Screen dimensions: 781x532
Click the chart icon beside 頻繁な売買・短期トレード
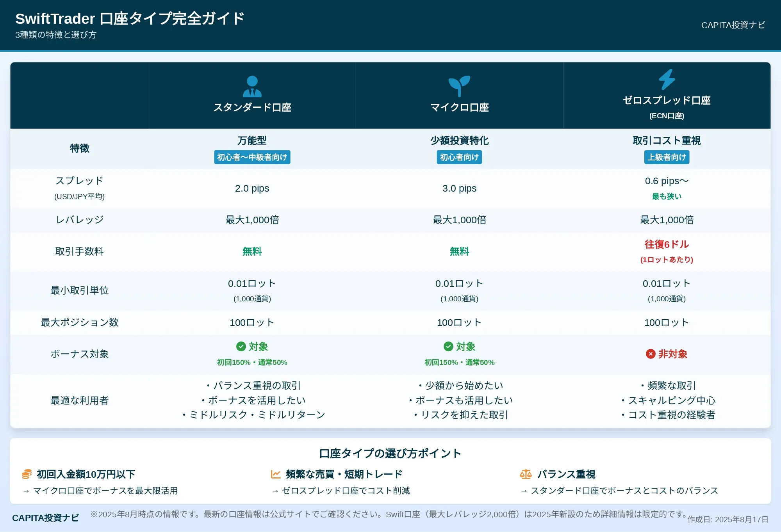[276, 474]
